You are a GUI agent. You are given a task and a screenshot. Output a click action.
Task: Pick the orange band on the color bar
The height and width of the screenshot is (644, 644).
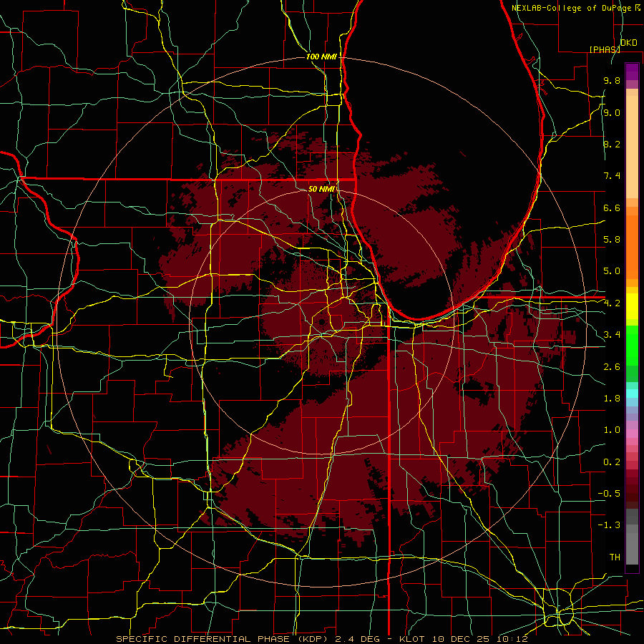632,248
